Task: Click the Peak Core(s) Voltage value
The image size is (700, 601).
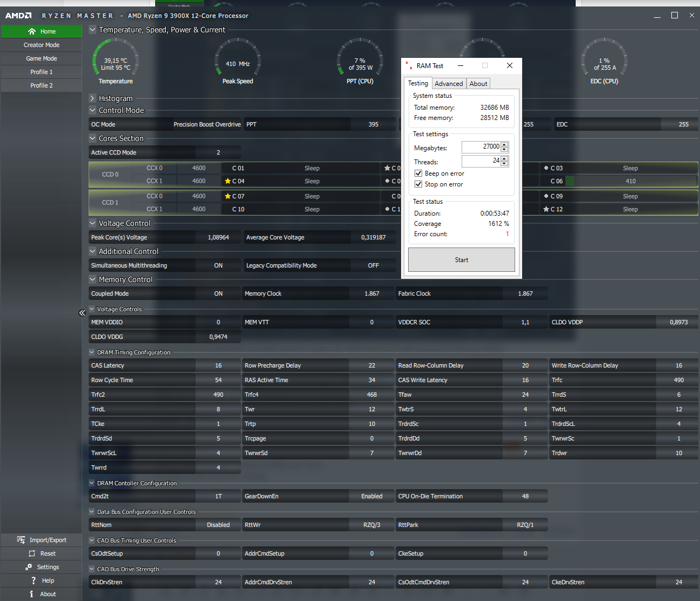Action: (218, 237)
